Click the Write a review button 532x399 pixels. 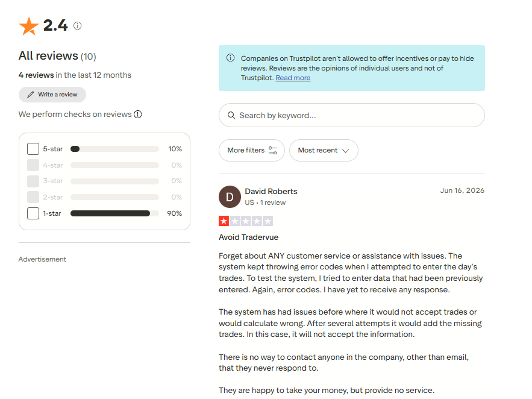pos(52,95)
